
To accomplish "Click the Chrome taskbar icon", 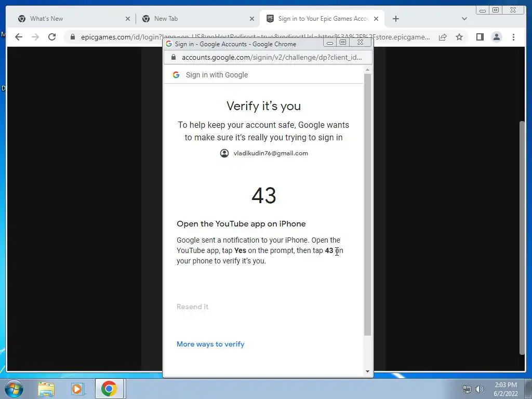I will pyautogui.click(x=109, y=389).
